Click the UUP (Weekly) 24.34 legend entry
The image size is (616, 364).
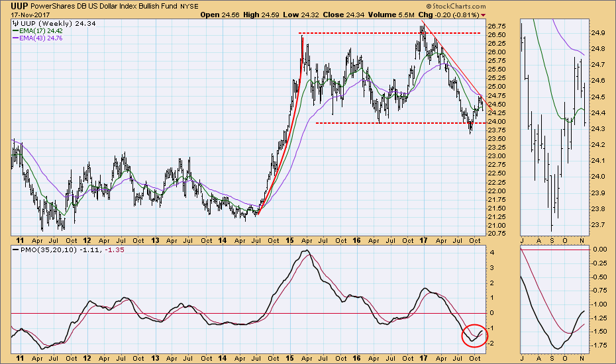(x=54, y=24)
